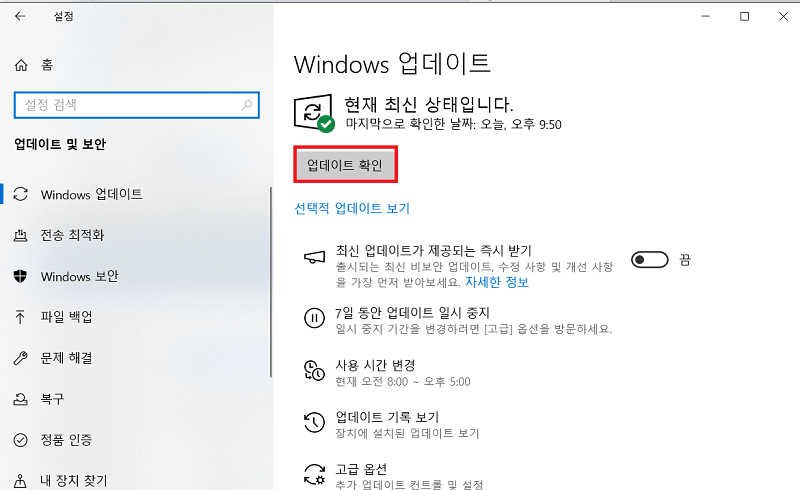Click the sidebar vertical scrollbar
This screenshot has width=800, height=490.
coord(270,282)
